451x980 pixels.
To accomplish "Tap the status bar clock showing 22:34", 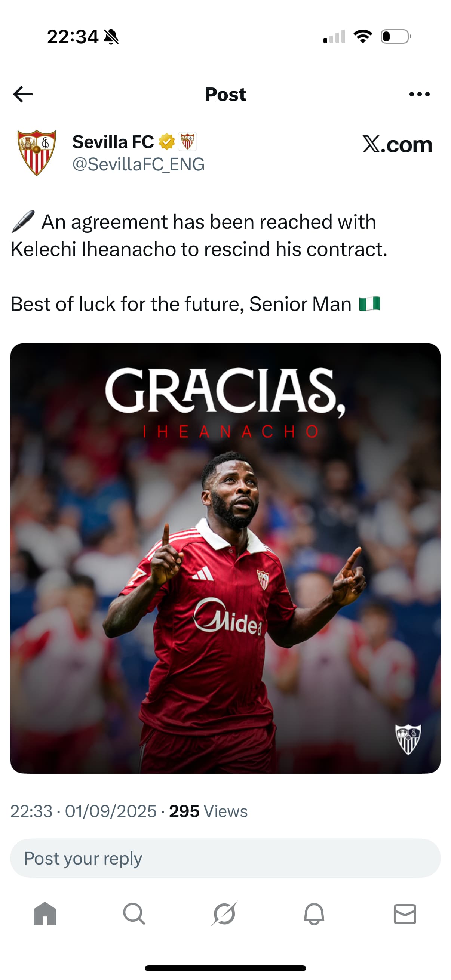I will 72,37.
